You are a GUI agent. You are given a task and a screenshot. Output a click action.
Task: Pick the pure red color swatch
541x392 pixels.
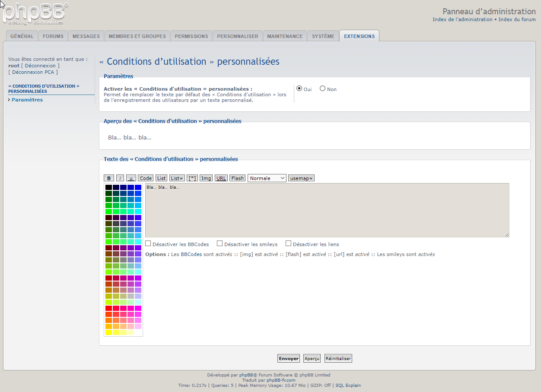108,308
